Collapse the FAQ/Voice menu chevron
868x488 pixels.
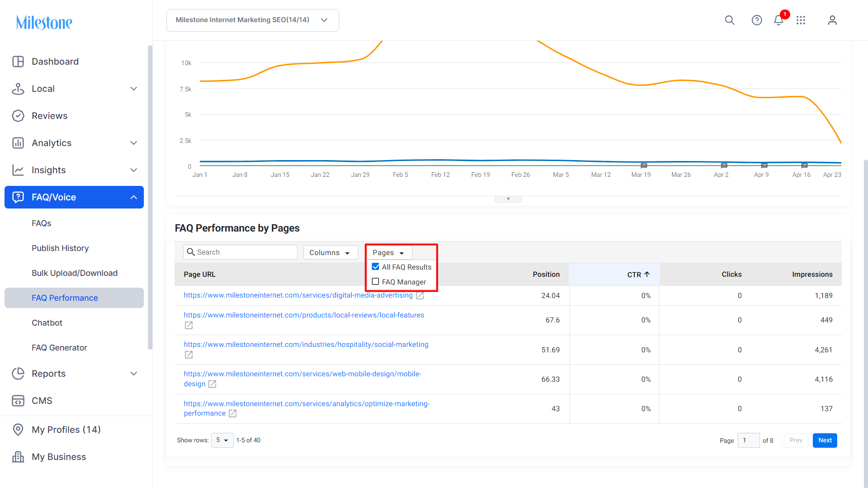(133, 197)
